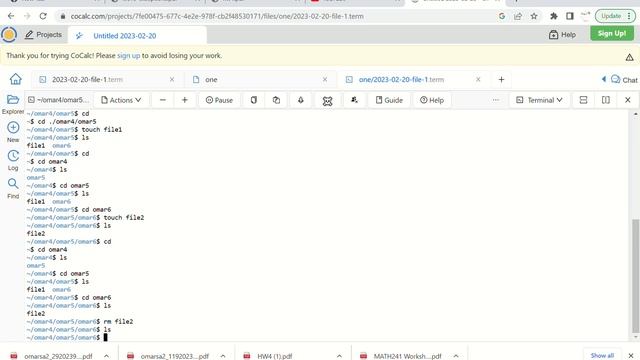Add a new file tab with plus
Image resolution: width=640 pixels, height=360 pixels.
(x=501, y=80)
